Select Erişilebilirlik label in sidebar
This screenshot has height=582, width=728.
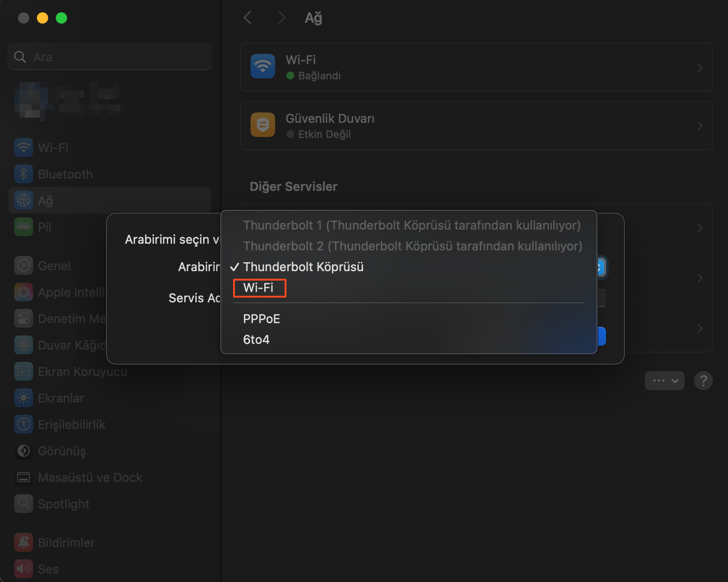point(71,425)
